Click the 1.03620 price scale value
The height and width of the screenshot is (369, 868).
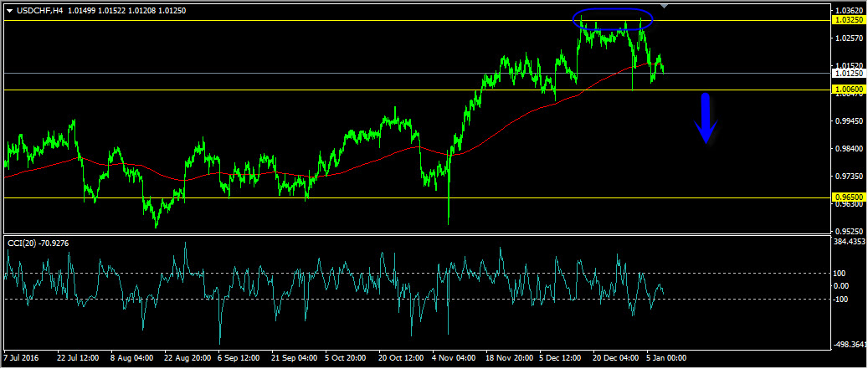coord(849,11)
